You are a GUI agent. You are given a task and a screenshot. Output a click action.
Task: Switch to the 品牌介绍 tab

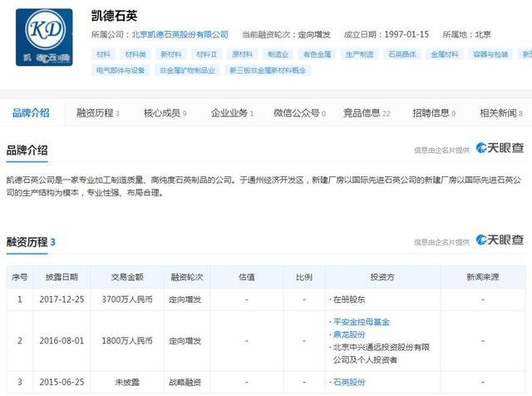pyautogui.click(x=32, y=113)
